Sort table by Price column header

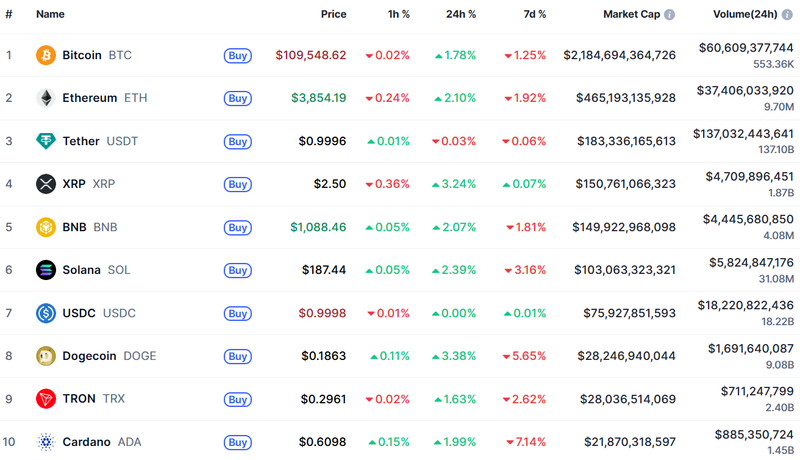point(333,15)
